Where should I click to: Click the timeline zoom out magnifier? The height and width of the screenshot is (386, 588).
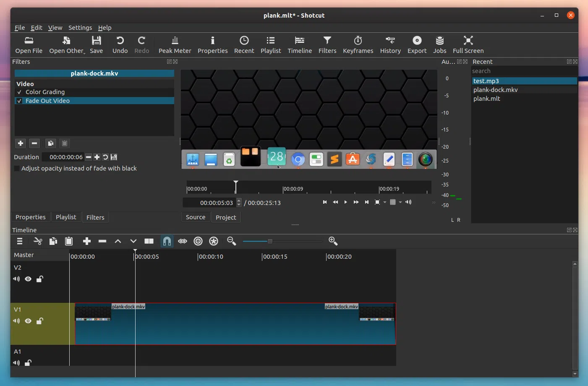point(231,241)
